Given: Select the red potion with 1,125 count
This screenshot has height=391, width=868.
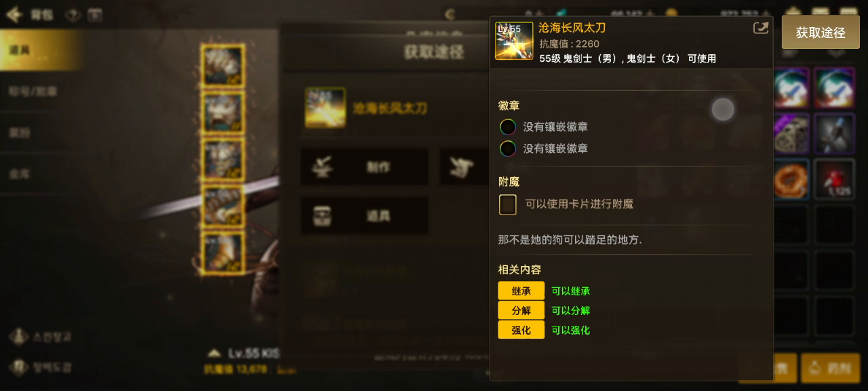Looking at the screenshot, I should click(834, 180).
